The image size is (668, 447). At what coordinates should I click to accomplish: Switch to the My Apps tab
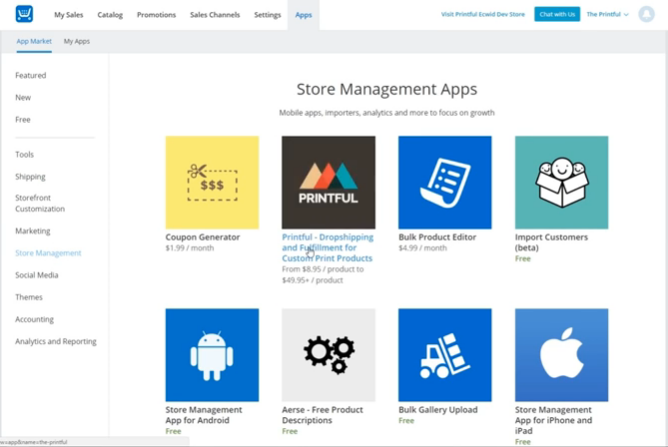[x=77, y=41]
